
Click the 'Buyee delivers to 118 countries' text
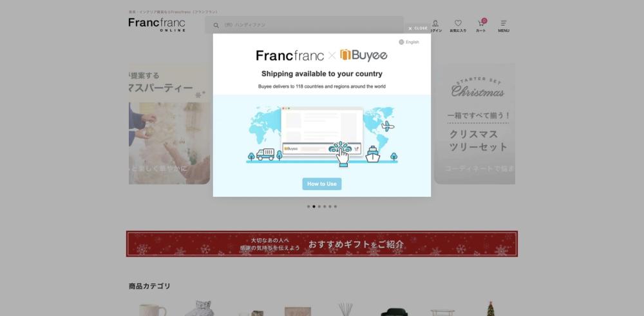(x=321, y=86)
